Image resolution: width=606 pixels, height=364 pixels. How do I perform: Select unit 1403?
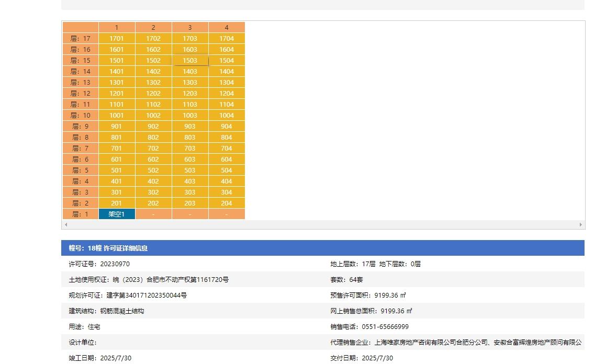pyautogui.click(x=190, y=72)
